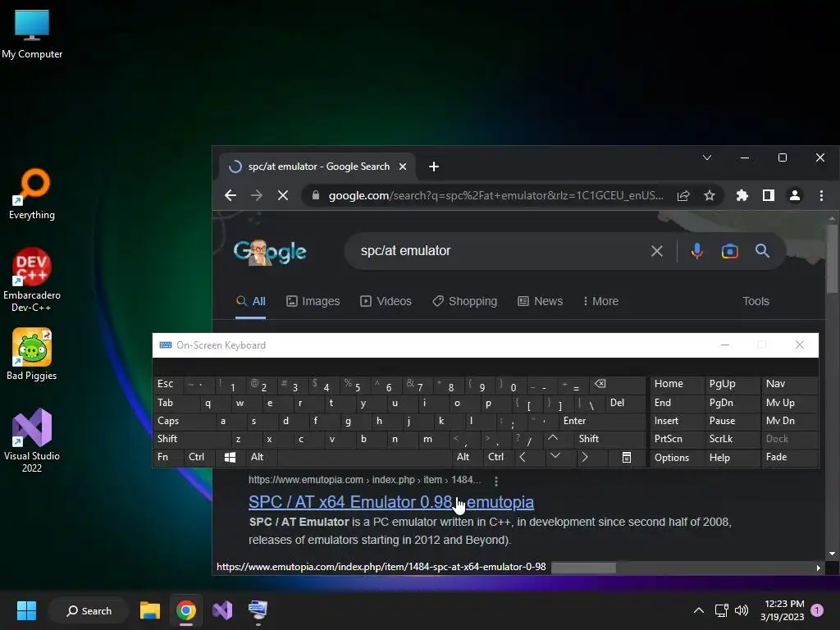This screenshot has height=630, width=840.
Task: Tap the up arrow key on keyboard
Action: click(553, 438)
